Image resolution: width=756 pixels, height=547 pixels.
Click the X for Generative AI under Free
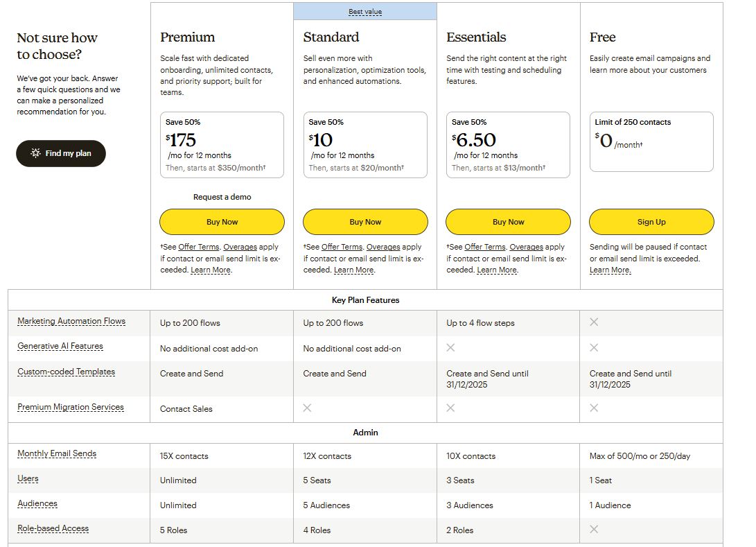pos(594,347)
